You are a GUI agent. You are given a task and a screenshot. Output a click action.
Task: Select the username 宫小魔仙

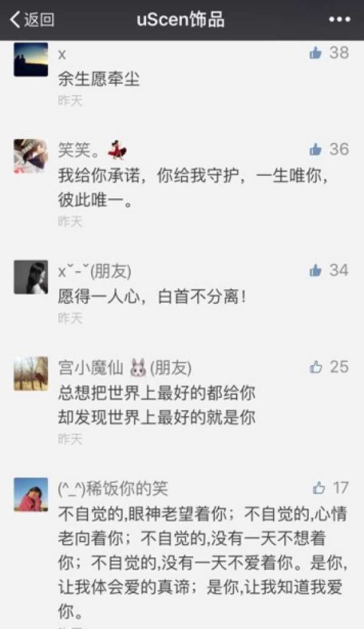(x=91, y=368)
